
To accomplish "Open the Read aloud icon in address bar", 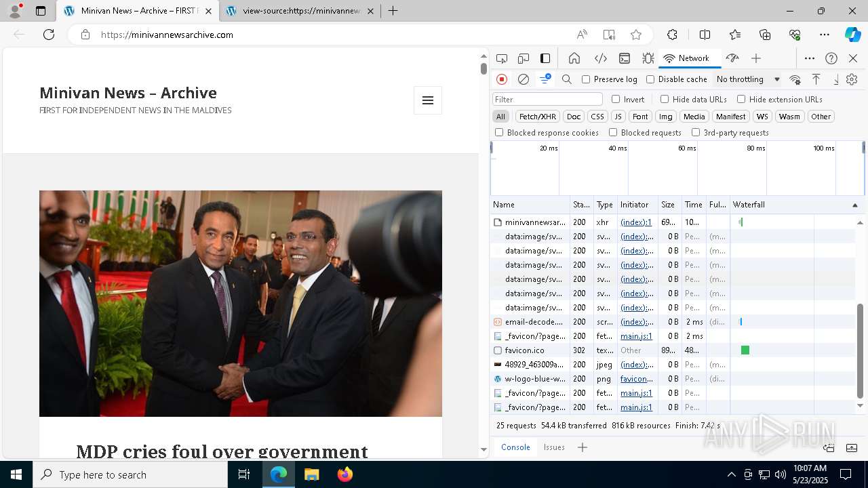I will pyautogui.click(x=582, y=35).
